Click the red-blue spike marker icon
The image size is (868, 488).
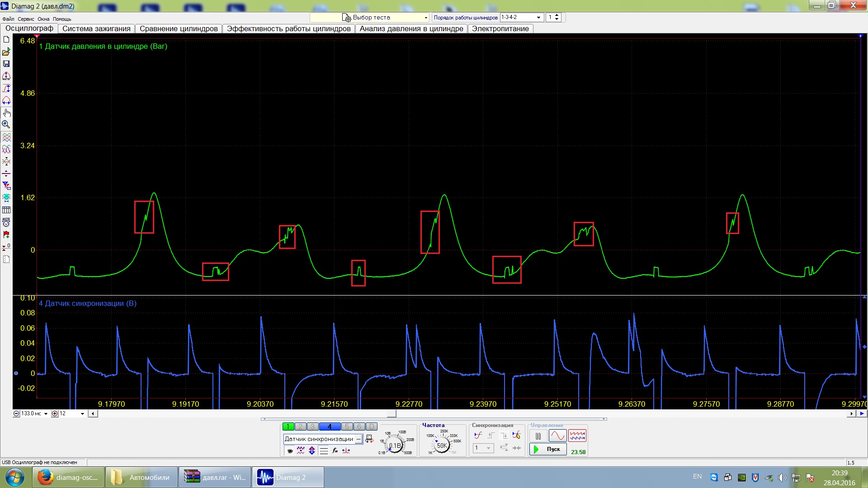(346, 450)
